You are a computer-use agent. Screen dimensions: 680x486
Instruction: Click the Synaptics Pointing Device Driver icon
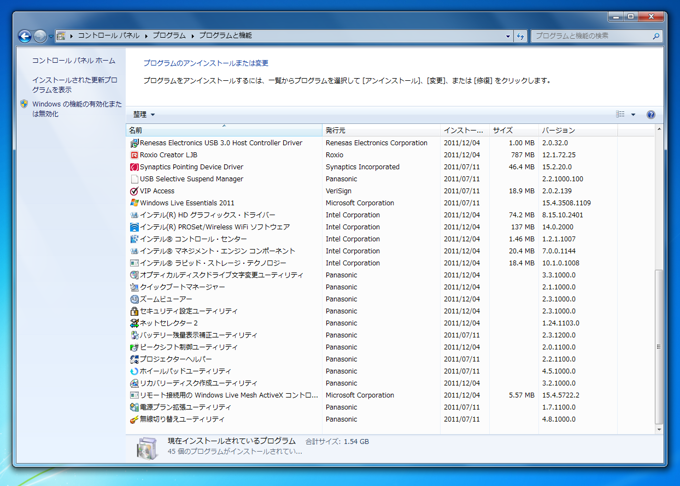[134, 167]
